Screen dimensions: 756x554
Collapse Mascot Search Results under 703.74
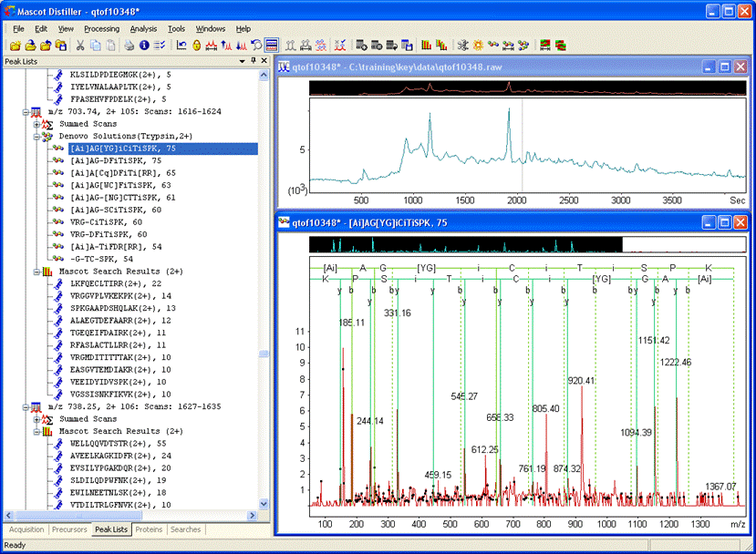[x=36, y=272]
